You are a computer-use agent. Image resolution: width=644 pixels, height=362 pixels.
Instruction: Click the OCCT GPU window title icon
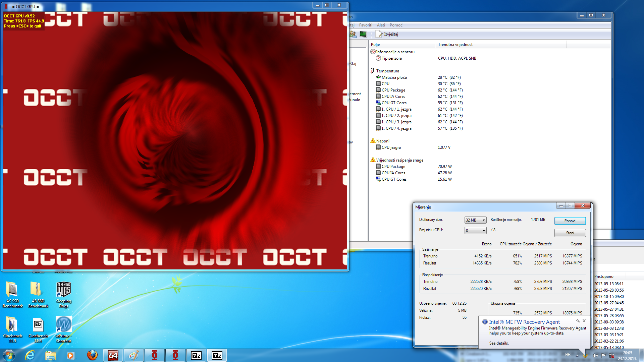[6, 6]
